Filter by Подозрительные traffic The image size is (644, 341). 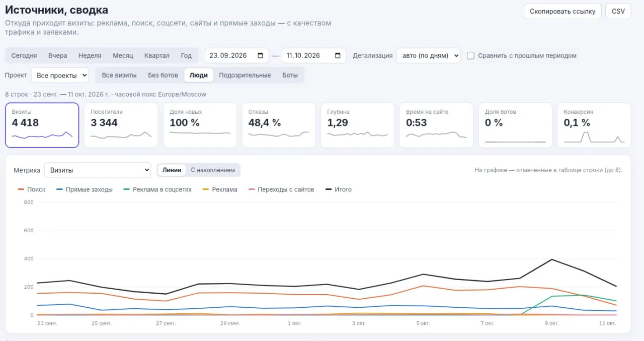[245, 75]
